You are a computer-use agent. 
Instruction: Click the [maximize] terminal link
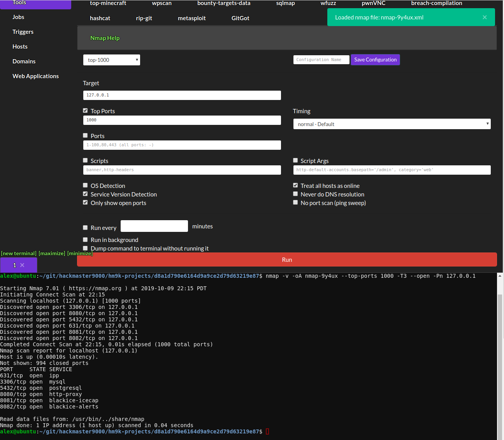[52, 253]
